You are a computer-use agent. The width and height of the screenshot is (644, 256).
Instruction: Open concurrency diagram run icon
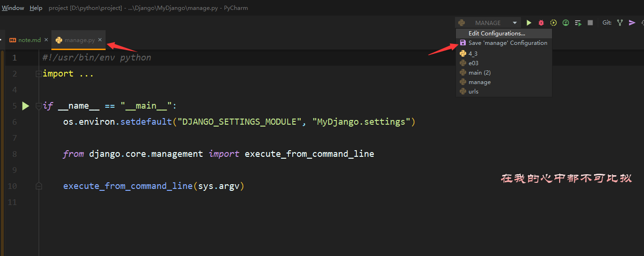(578, 23)
